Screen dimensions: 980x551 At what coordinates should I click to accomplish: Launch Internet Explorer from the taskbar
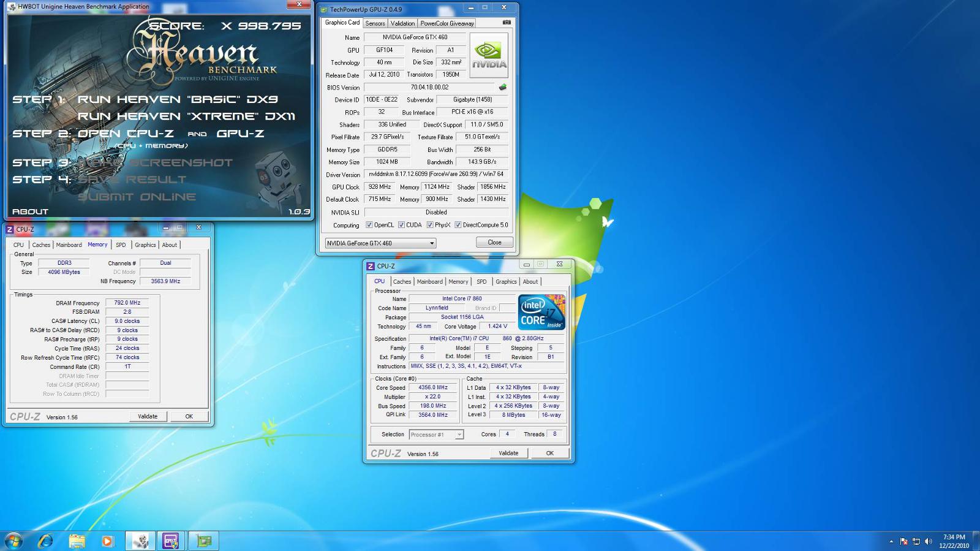(45, 541)
